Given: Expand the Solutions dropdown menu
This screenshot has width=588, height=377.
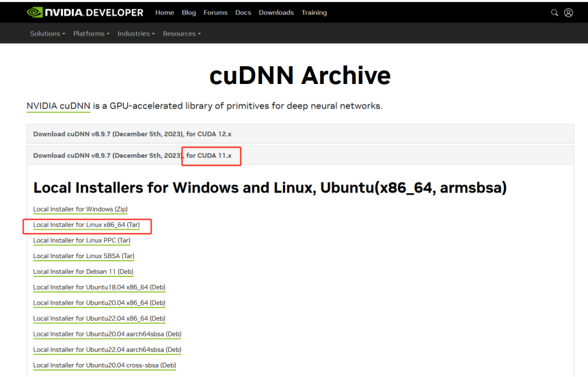Looking at the screenshot, I should coord(48,33).
